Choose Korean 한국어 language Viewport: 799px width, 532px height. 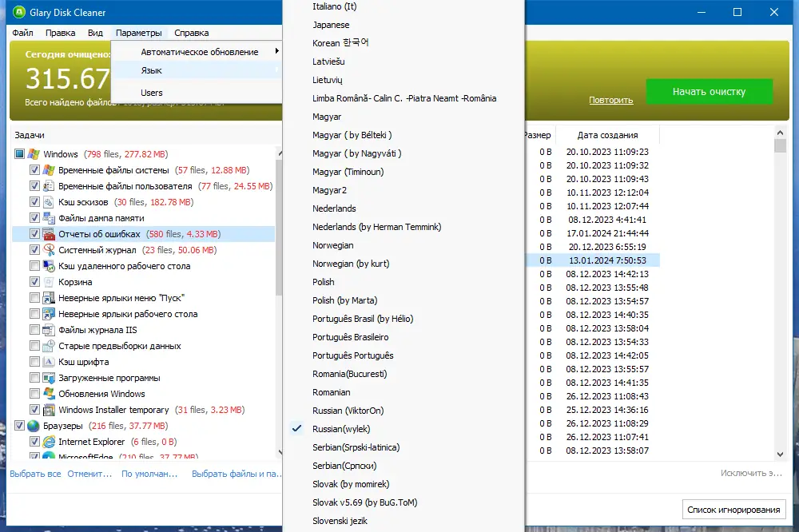(340, 43)
